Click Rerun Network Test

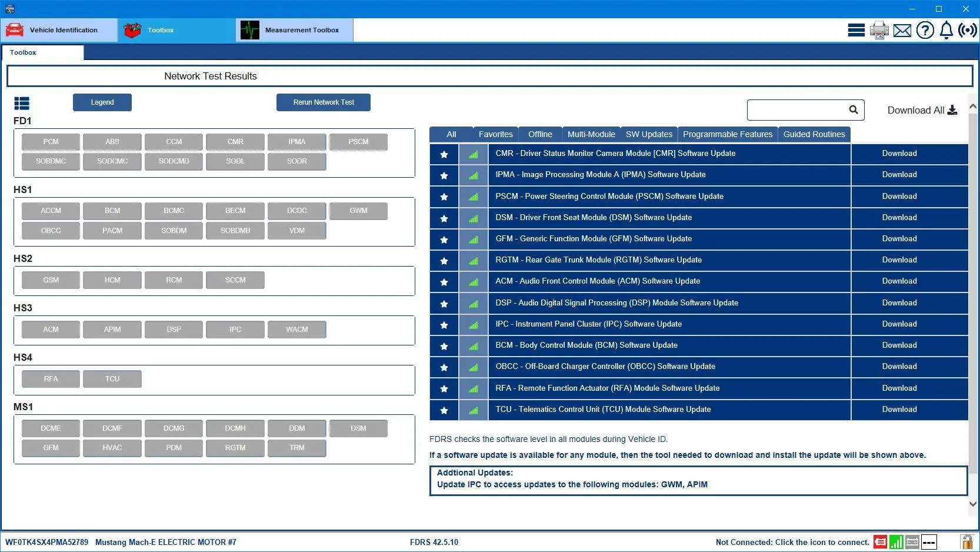[x=324, y=102]
